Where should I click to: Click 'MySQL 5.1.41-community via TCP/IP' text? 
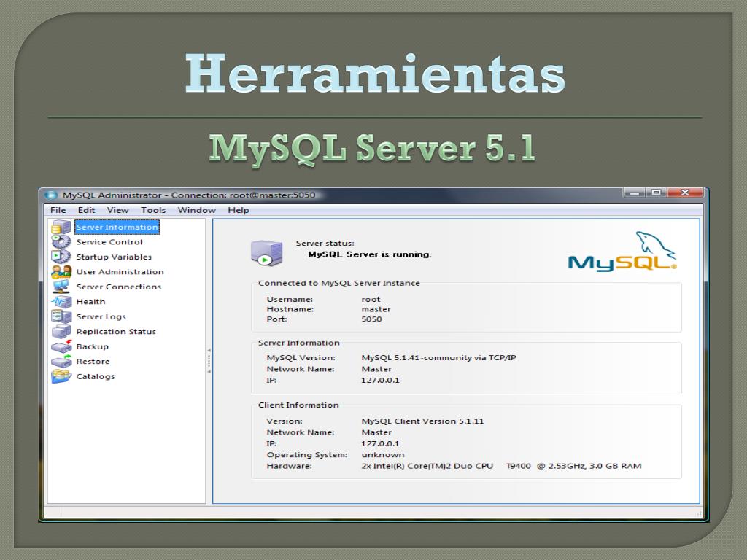[x=438, y=357]
